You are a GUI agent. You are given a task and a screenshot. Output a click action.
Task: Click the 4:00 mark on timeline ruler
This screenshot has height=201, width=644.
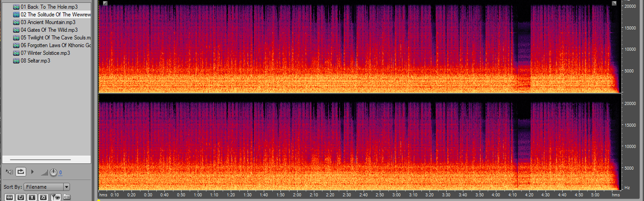(x=496, y=194)
